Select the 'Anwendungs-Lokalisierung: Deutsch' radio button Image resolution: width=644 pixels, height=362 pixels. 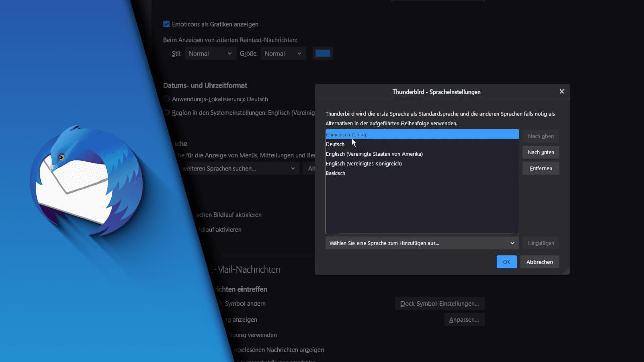point(166,99)
